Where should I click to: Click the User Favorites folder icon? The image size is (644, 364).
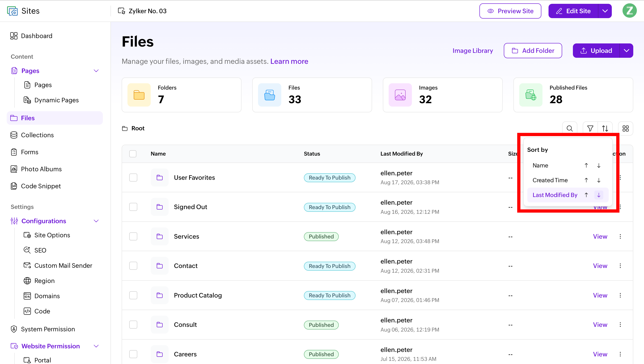pyautogui.click(x=159, y=178)
